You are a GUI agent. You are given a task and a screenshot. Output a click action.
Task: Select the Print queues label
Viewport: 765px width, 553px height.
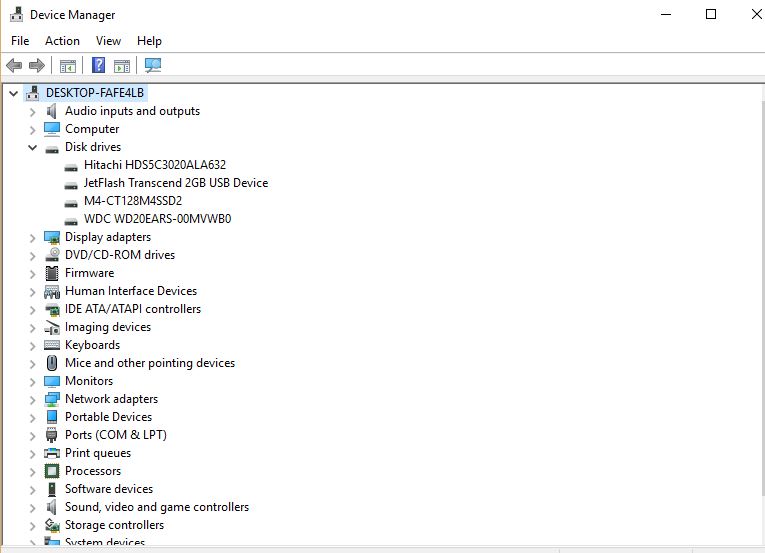(x=98, y=453)
